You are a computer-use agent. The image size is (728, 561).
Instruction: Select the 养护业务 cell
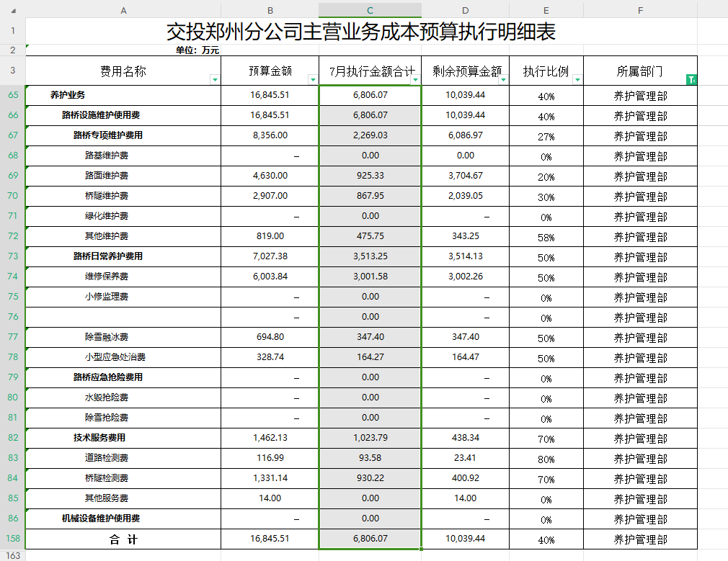tap(123, 95)
